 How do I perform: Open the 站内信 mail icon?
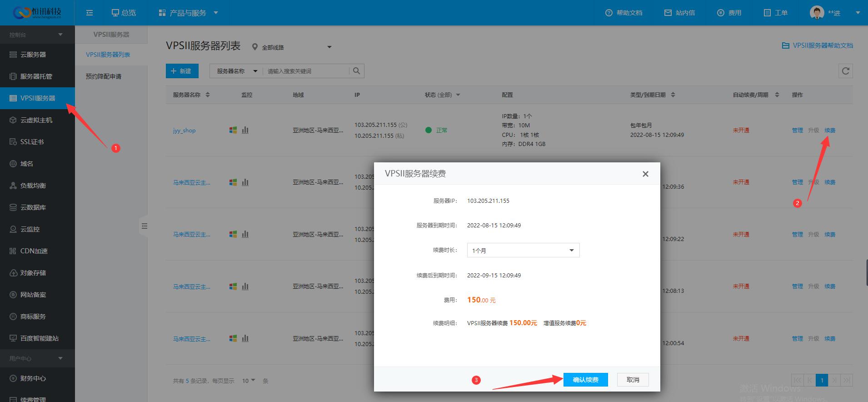click(668, 13)
